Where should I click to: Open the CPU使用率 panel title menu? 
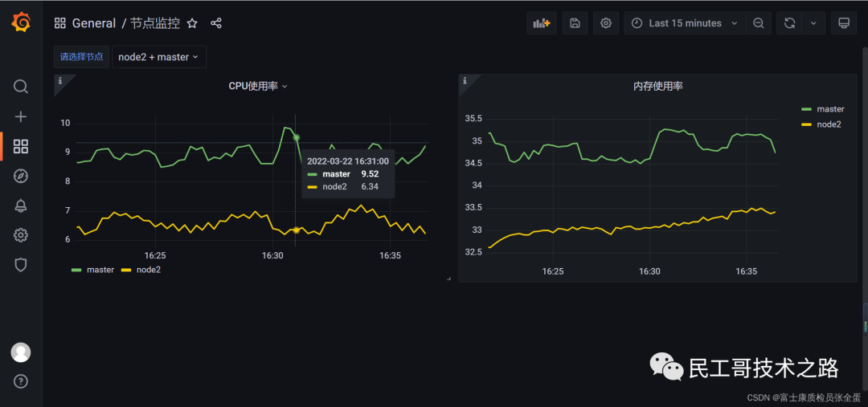tap(258, 86)
